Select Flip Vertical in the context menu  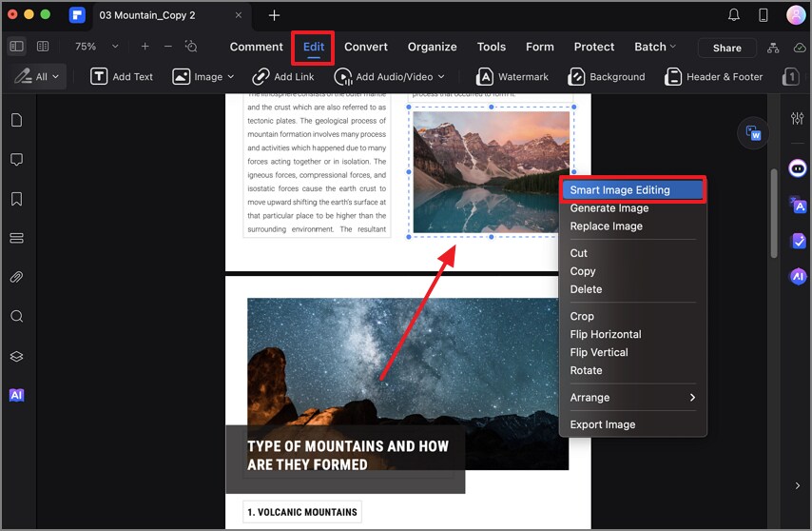point(632,353)
